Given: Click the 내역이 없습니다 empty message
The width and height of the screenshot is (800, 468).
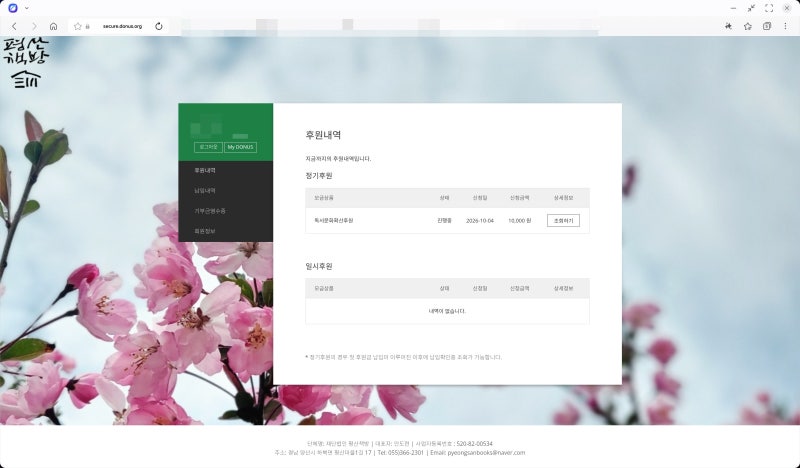Looking at the screenshot, I should [x=447, y=311].
